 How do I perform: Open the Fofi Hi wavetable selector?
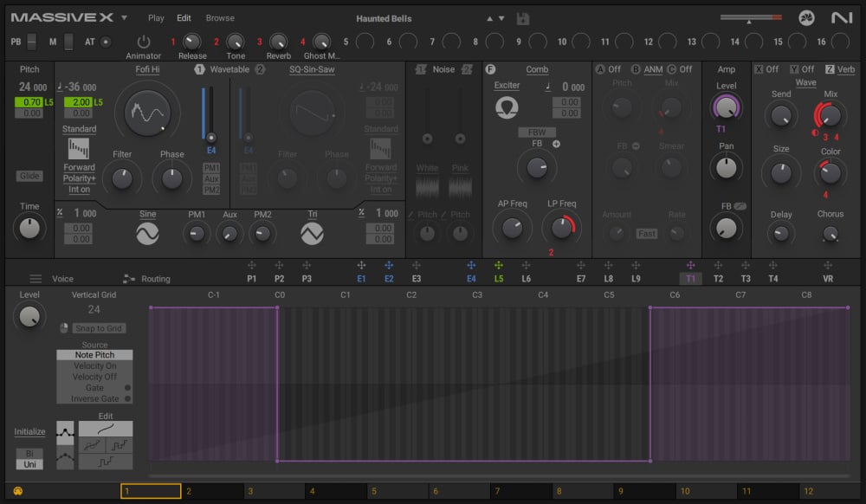pyautogui.click(x=147, y=69)
